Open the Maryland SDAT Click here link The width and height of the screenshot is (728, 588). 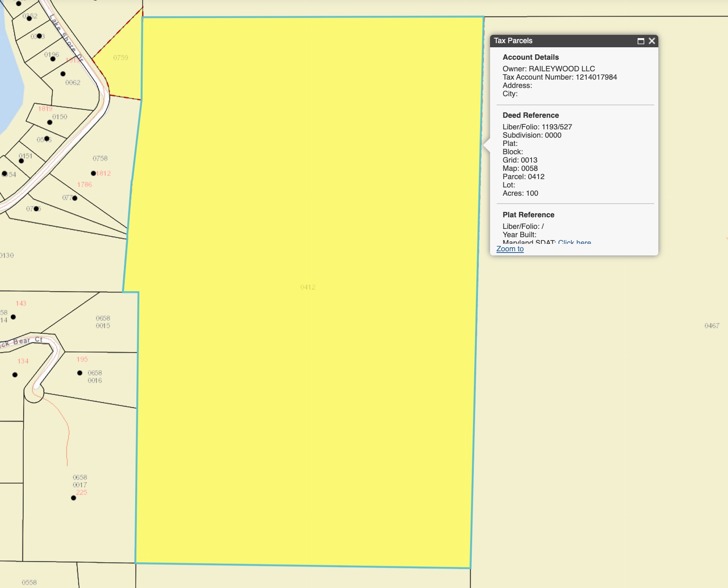pyautogui.click(x=574, y=242)
